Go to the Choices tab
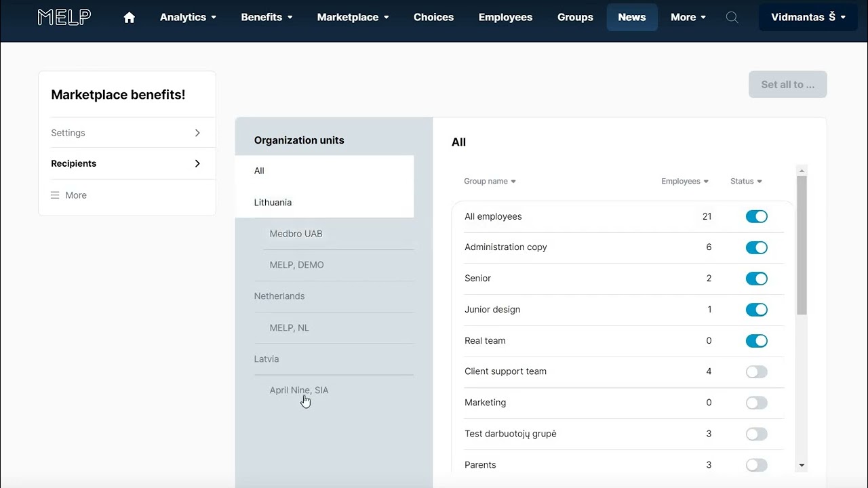868x488 pixels. point(433,18)
